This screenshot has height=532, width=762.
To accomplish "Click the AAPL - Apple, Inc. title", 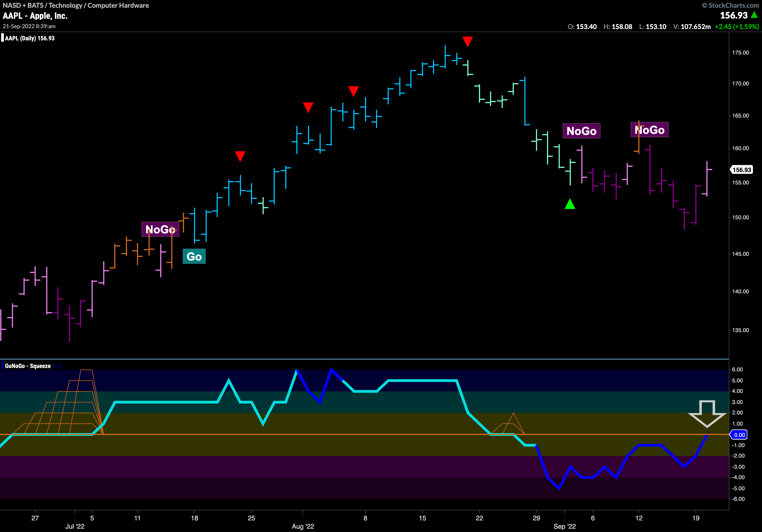I will (35, 15).
